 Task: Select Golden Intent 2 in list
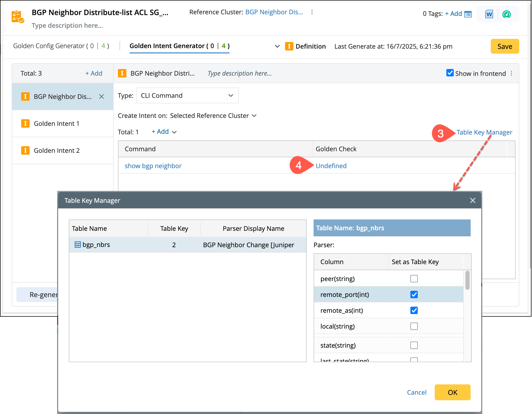click(57, 150)
